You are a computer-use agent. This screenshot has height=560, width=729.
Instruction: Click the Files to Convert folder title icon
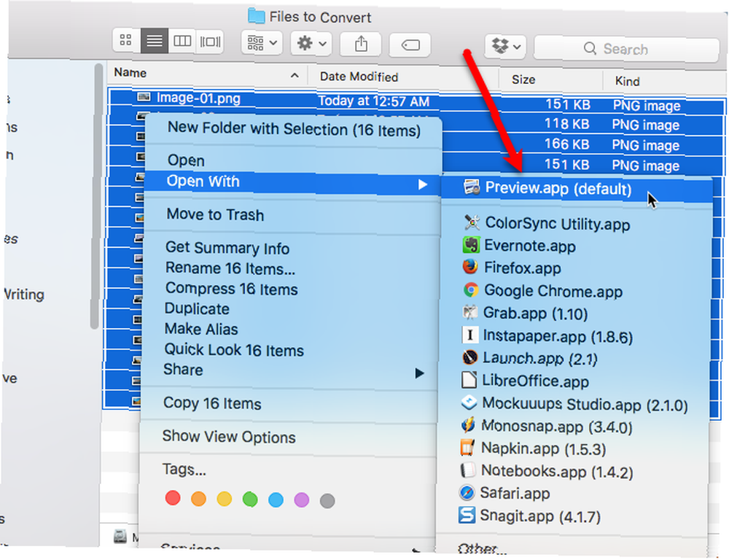click(x=256, y=15)
